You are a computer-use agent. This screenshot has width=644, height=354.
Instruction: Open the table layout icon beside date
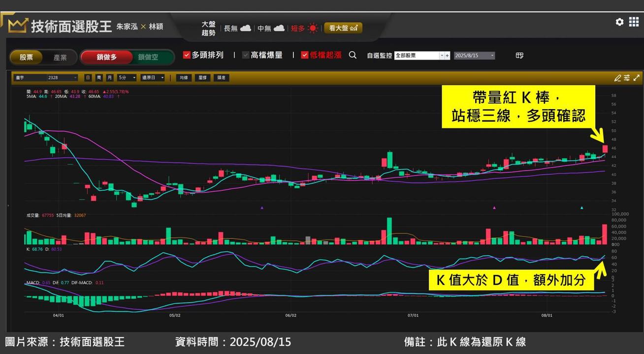(519, 56)
